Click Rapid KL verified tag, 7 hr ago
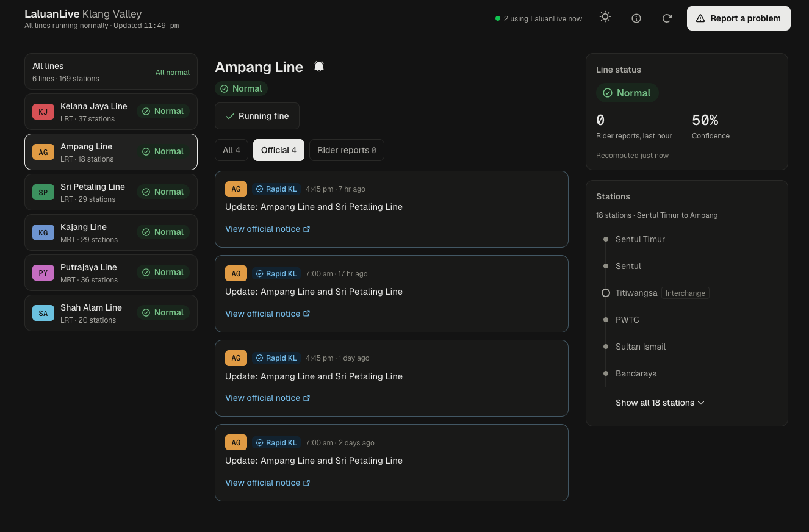Viewport: 809px width, 532px height. point(276,189)
